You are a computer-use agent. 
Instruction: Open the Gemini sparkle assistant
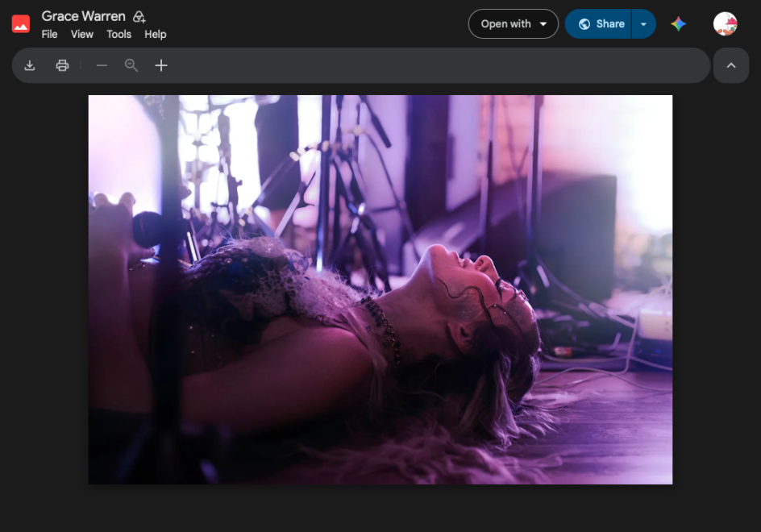point(679,24)
